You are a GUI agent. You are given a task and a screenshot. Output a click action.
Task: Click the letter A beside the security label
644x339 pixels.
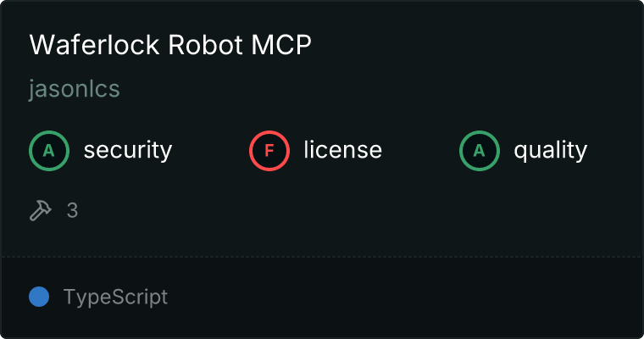coord(49,151)
